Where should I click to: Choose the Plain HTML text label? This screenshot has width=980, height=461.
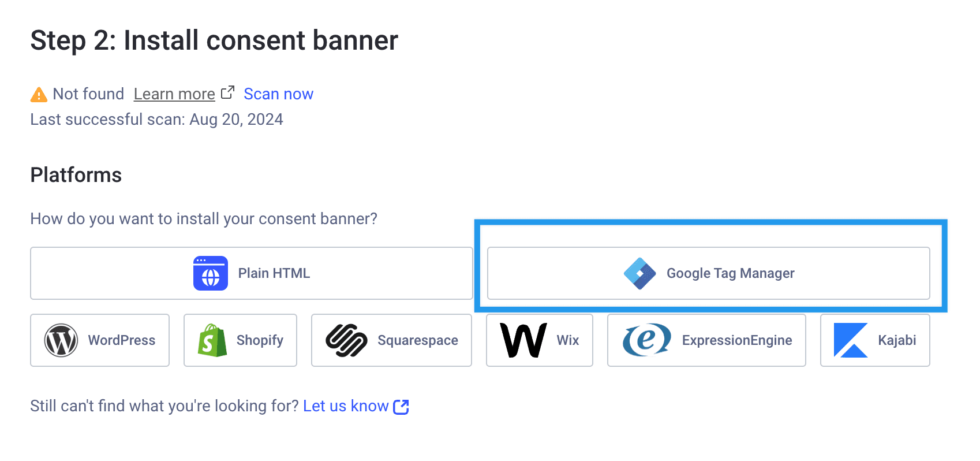[274, 273]
